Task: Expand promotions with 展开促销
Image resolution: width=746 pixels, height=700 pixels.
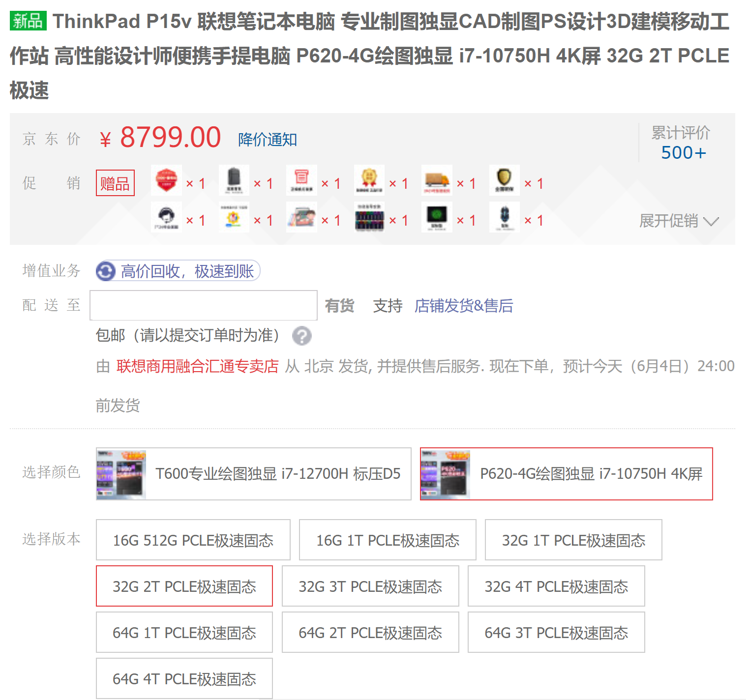Action: [x=679, y=221]
